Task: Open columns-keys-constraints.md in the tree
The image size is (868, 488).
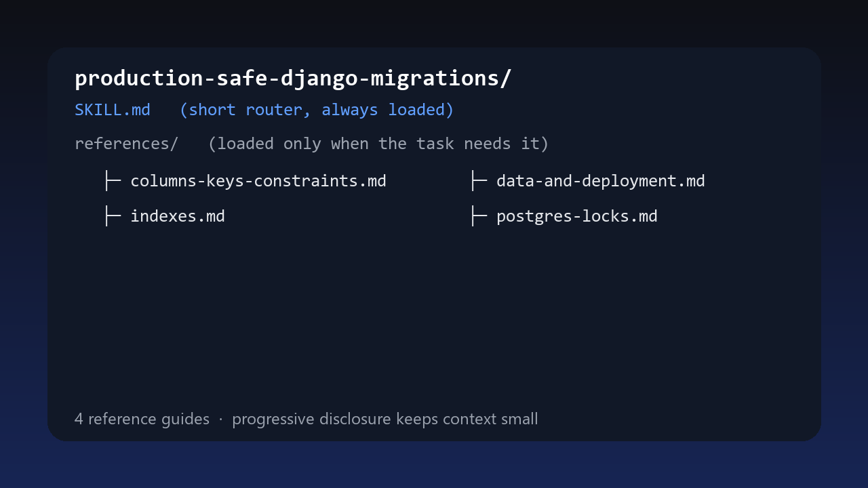Action: (258, 181)
